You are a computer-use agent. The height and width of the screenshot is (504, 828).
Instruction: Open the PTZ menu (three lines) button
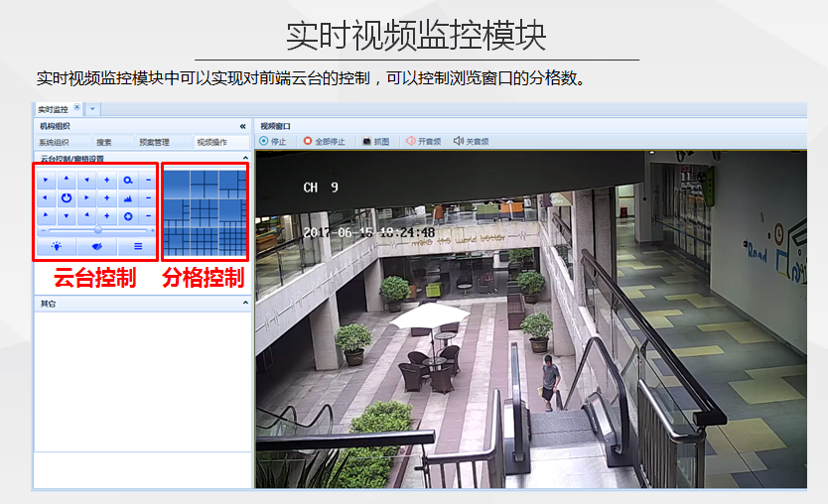pos(138,245)
